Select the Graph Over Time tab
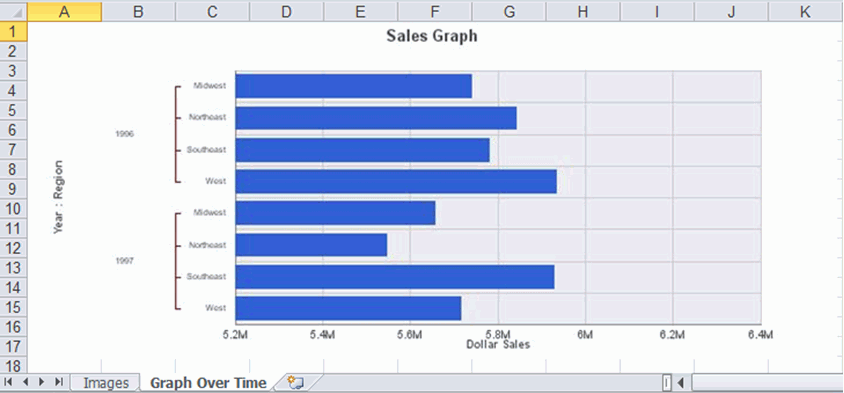Screen dimensions: 844x393 [x=208, y=383]
